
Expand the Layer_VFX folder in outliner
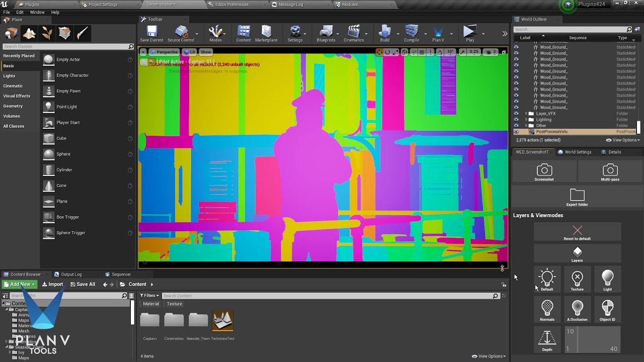coord(526,114)
